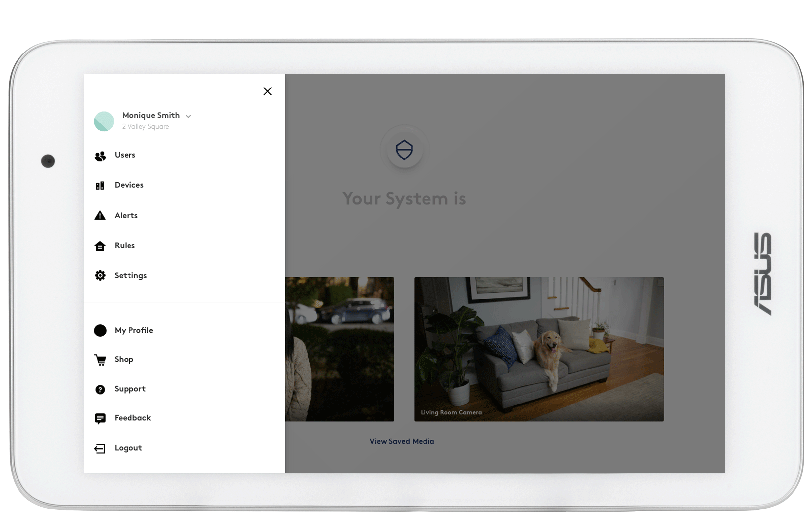Click the My Profile icon
The image size is (812, 527).
[101, 330]
